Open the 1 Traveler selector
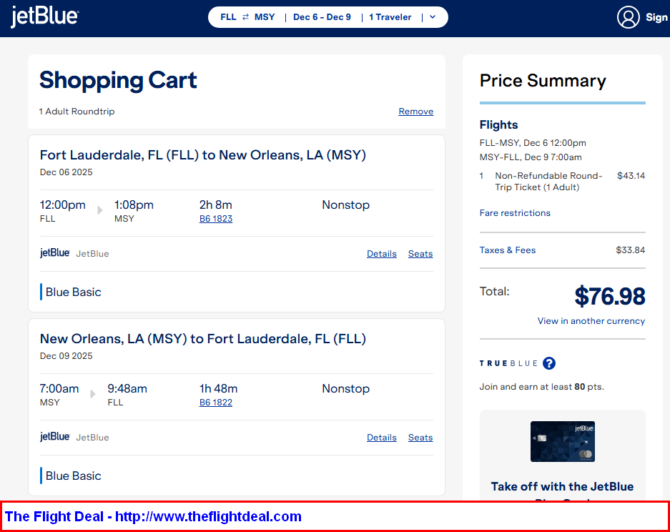 point(391,17)
